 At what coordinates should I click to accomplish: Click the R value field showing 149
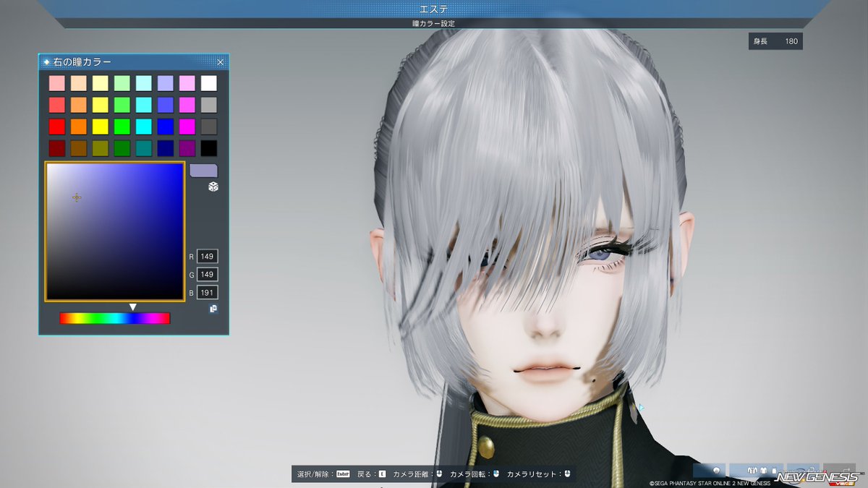(208, 257)
